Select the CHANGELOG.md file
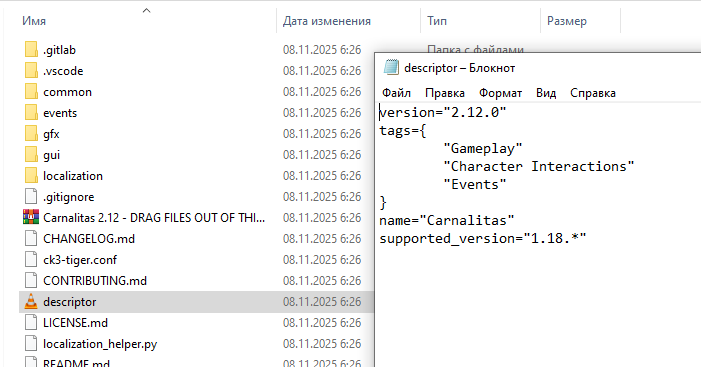Viewport: 701px width, 367px height. point(89,239)
